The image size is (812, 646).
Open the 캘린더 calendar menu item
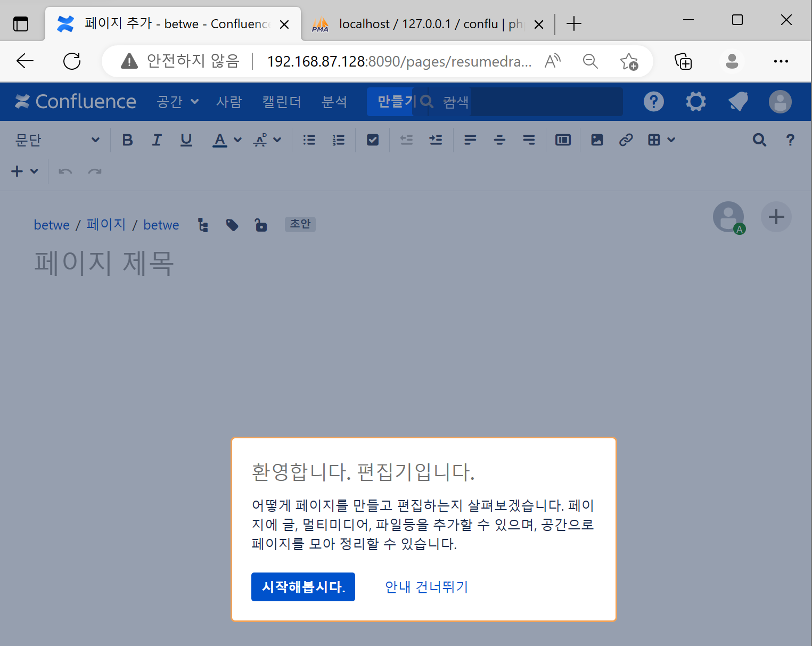point(282,102)
